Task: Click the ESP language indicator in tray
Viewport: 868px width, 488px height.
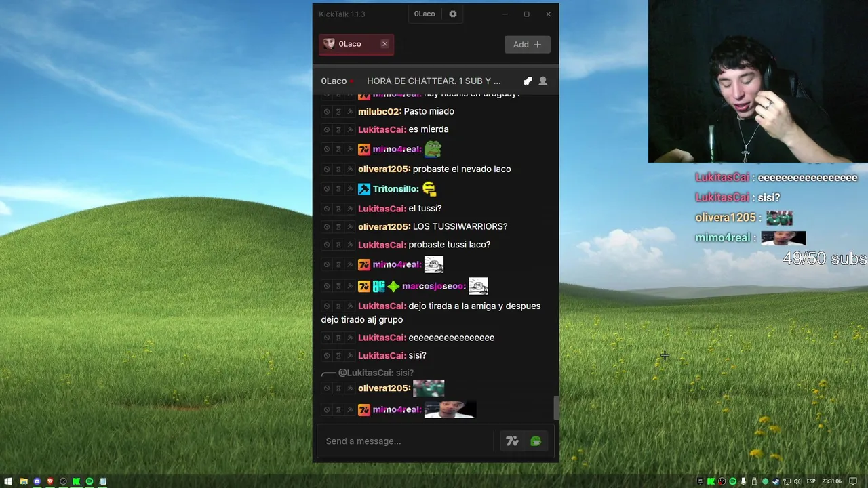Action: tap(811, 481)
